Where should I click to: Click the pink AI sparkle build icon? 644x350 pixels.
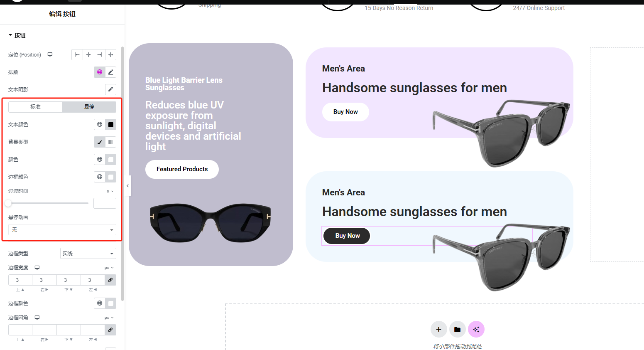(476, 329)
